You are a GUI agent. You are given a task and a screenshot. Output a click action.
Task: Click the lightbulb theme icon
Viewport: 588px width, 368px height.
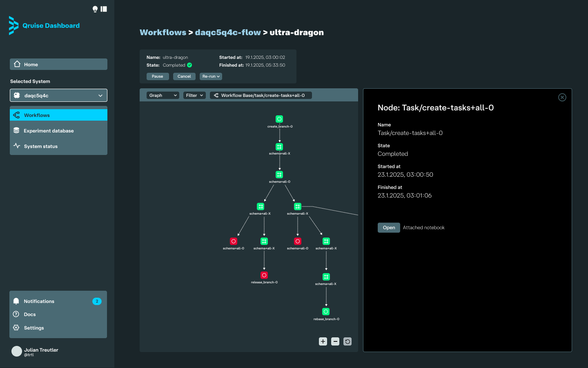95,9
